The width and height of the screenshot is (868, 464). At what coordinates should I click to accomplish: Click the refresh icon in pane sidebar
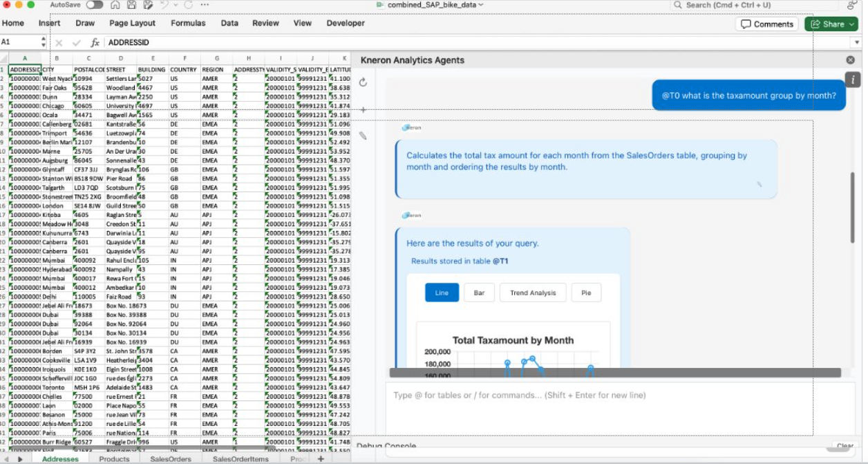click(x=363, y=82)
